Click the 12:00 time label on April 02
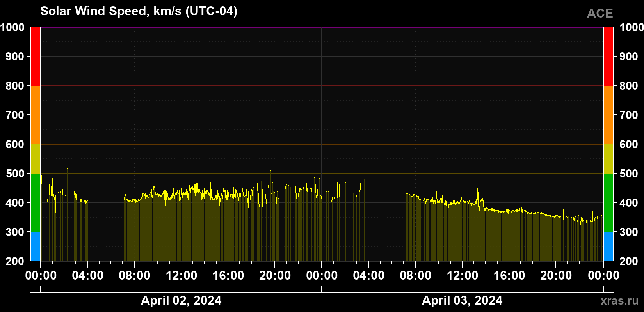Viewport: 644px width, 312px height. coord(181,276)
